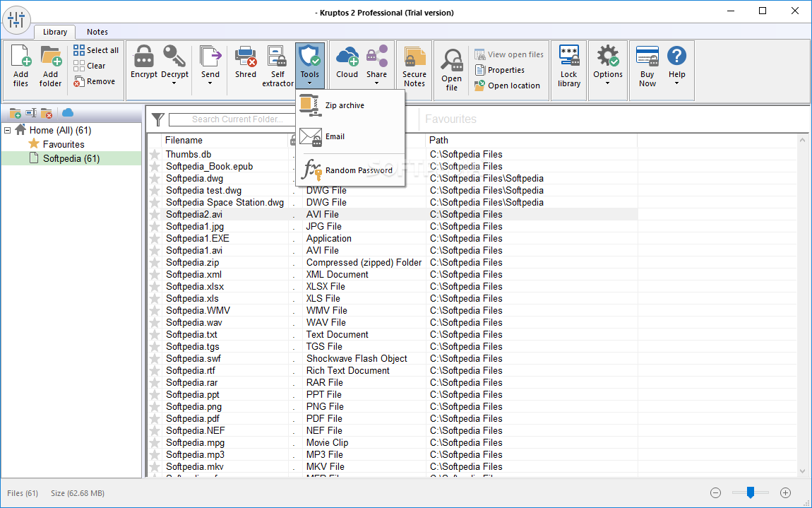Click the Open file icon
812x508 pixels.
[452, 61]
